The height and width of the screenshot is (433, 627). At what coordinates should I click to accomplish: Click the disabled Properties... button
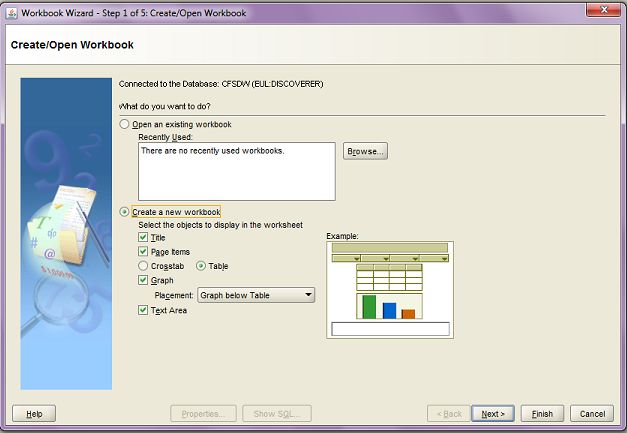pos(203,414)
